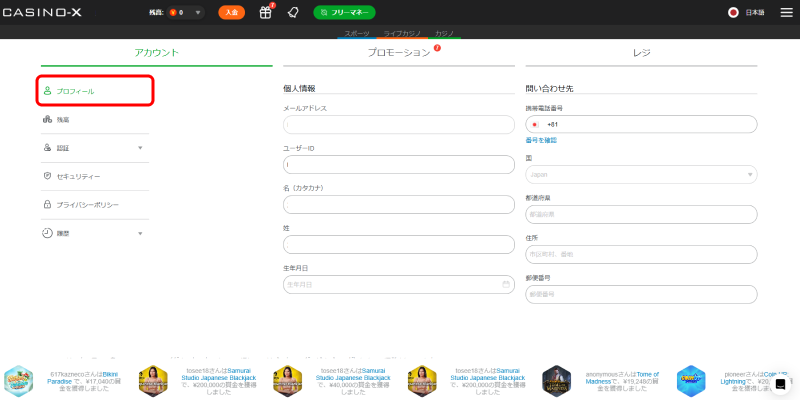This screenshot has width=800, height=400.
Task: Click the 郵便番号 postal code field
Action: point(641,294)
